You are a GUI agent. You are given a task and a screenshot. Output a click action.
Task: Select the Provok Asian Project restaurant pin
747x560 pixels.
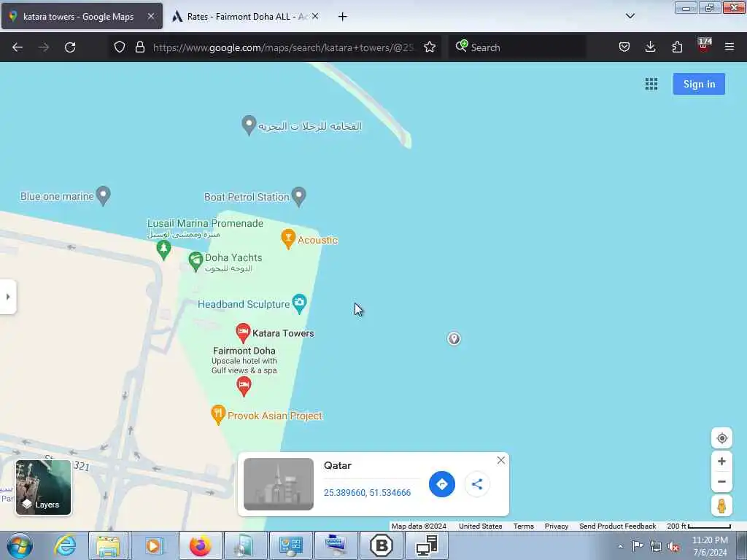217,415
